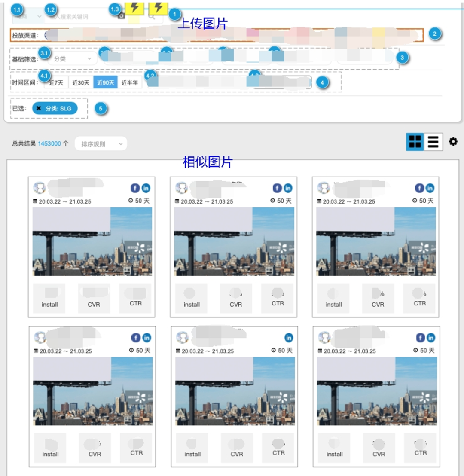Click LinkedIn icon on top-right card
The width and height of the screenshot is (464, 476).
point(430,188)
